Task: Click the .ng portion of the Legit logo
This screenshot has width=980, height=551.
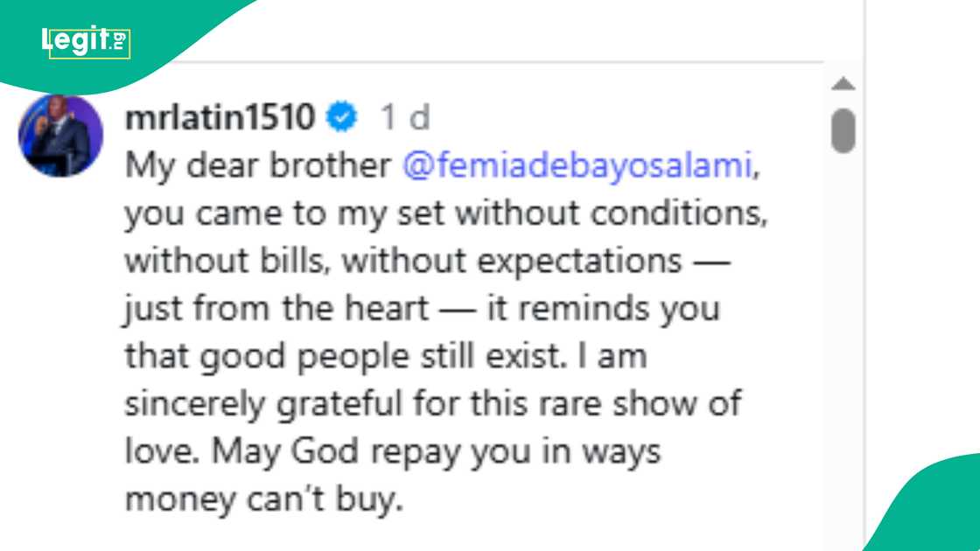Action: tap(116, 39)
